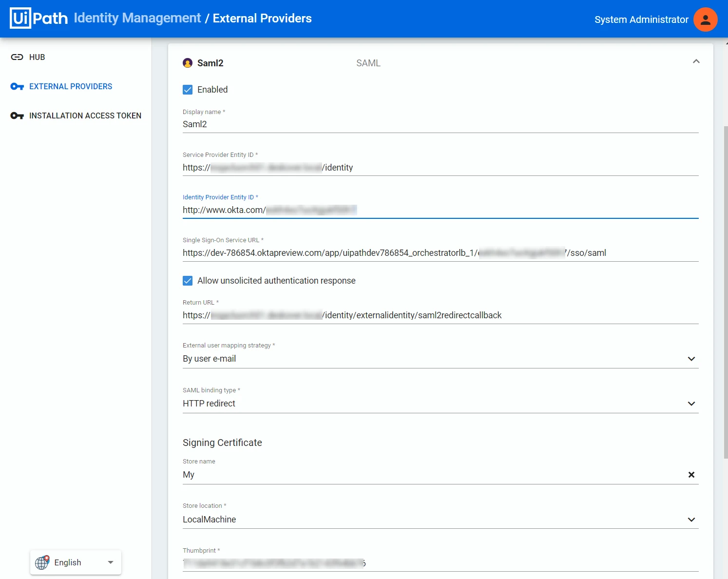Viewport: 728px width, 579px height.
Task: Open the System Administrator user avatar
Action: tap(705, 19)
